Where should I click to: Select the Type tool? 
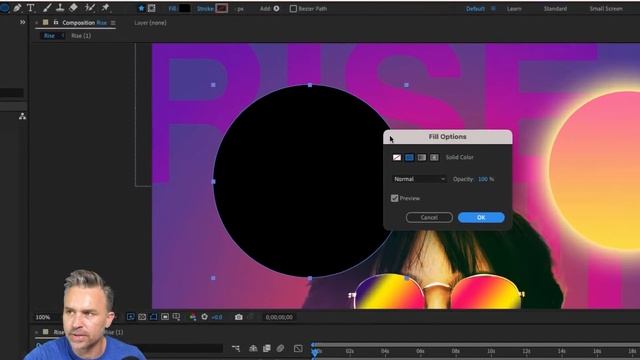point(31,8)
